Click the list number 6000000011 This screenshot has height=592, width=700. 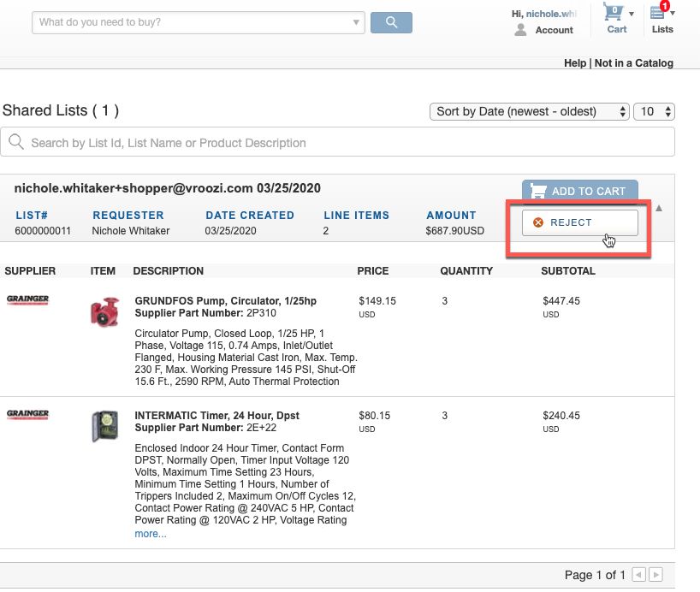43,231
